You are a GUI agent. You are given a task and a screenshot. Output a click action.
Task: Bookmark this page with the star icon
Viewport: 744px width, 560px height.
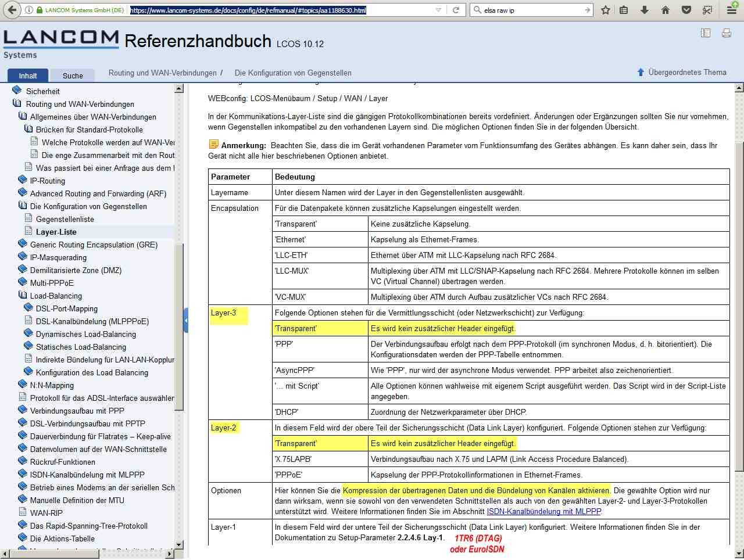[x=606, y=10]
